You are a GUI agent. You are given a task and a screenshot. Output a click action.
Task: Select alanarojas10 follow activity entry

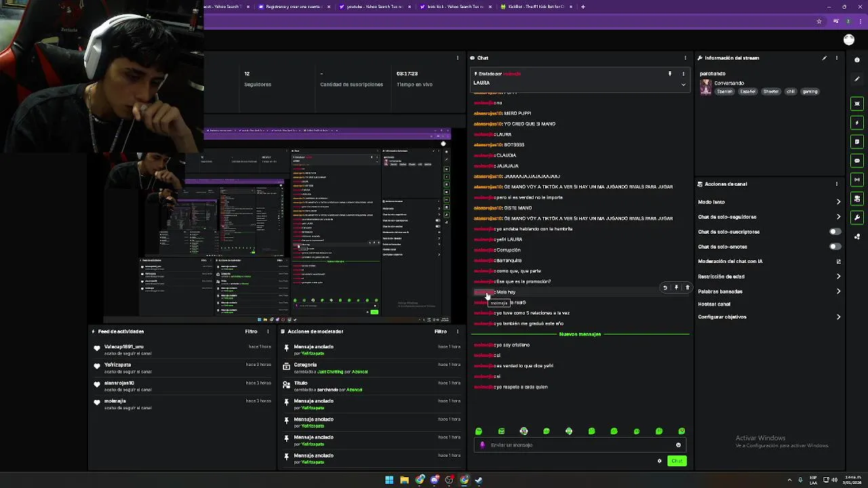[x=183, y=386]
